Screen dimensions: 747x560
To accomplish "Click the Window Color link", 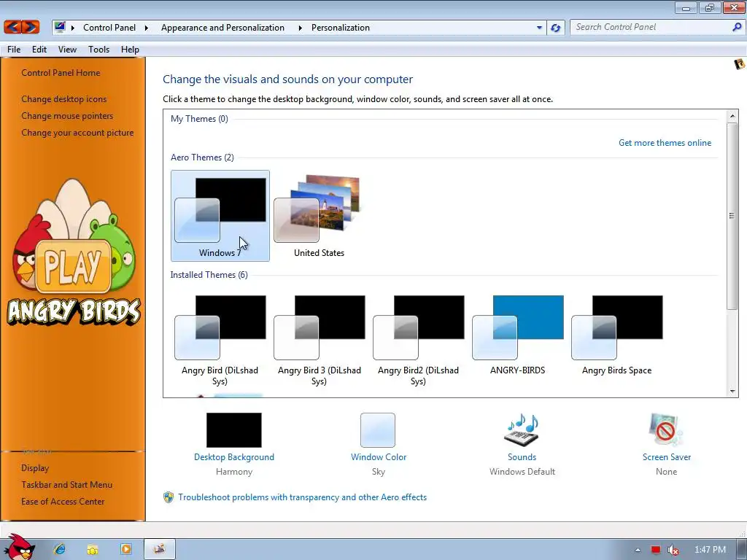I will click(379, 457).
